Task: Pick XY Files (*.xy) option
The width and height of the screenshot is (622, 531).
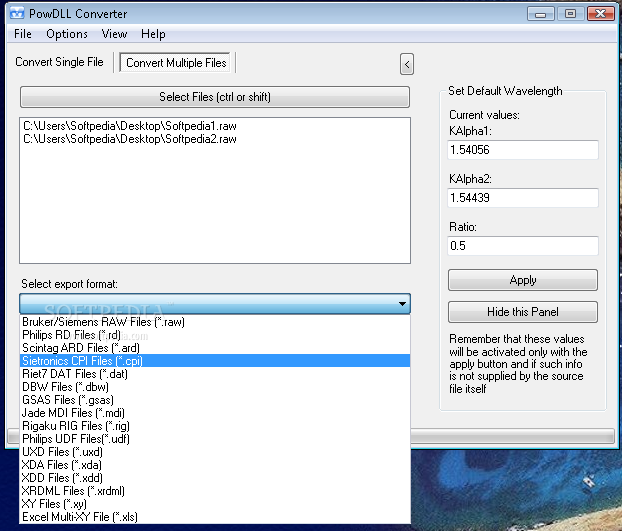Action: coord(215,504)
